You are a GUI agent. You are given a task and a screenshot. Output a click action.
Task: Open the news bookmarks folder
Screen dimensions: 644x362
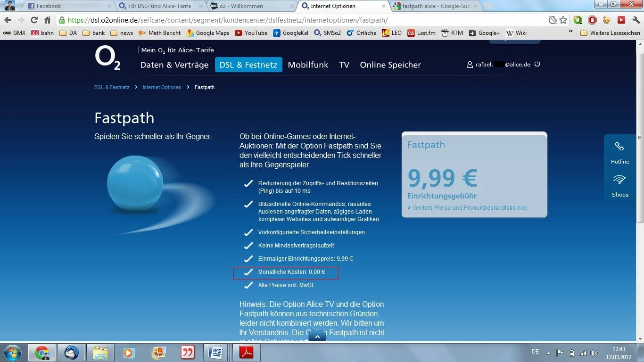122,33
